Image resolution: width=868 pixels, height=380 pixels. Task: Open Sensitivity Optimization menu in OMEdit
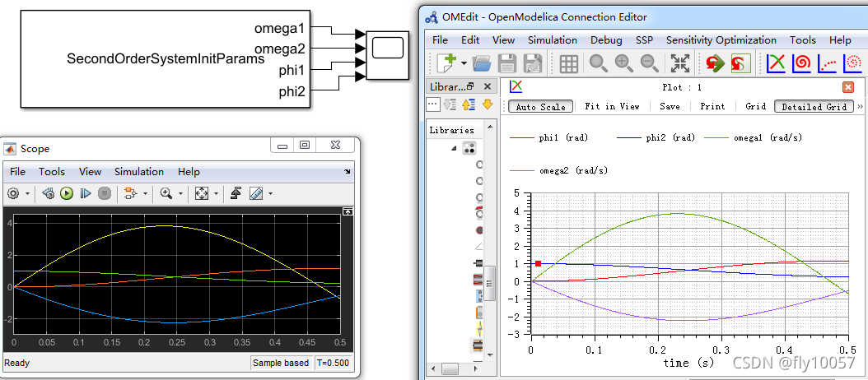(721, 39)
